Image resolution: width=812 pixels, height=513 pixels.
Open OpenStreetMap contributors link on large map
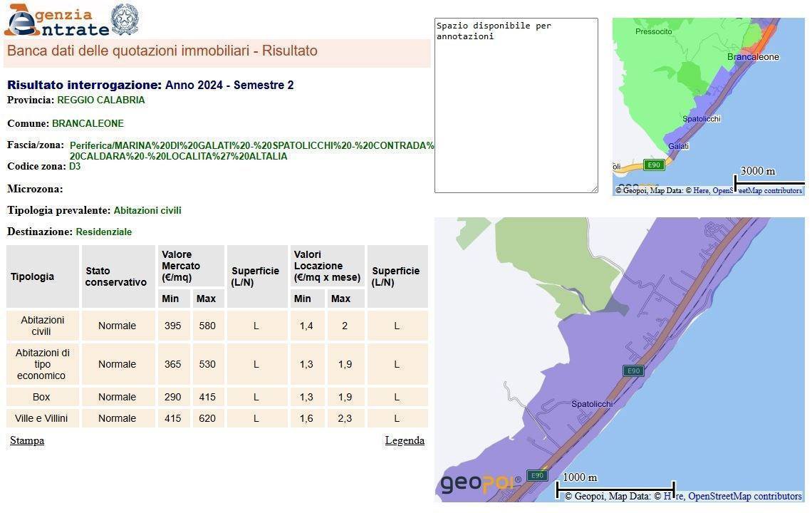744,496
